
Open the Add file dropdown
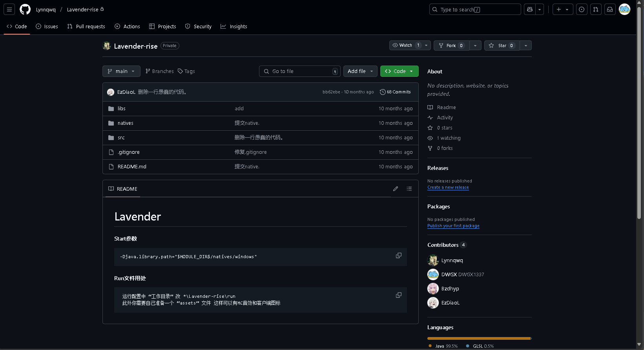pyautogui.click(x=360, y=71)
